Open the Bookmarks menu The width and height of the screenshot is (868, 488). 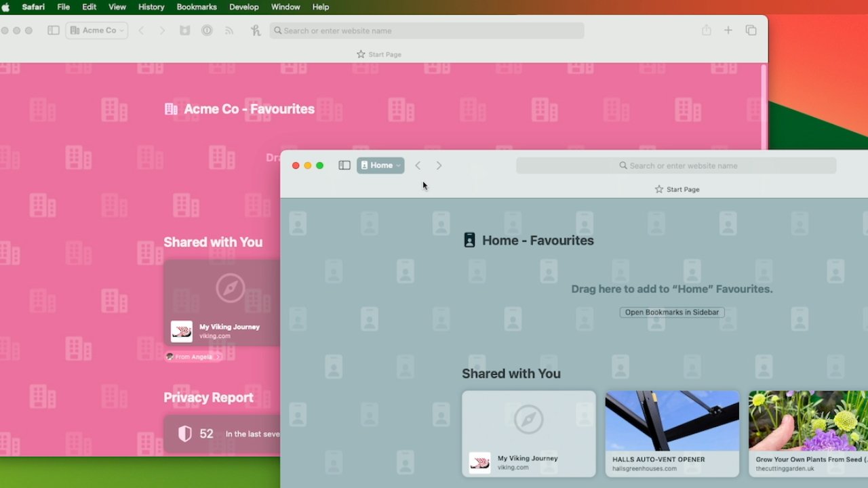197,7
